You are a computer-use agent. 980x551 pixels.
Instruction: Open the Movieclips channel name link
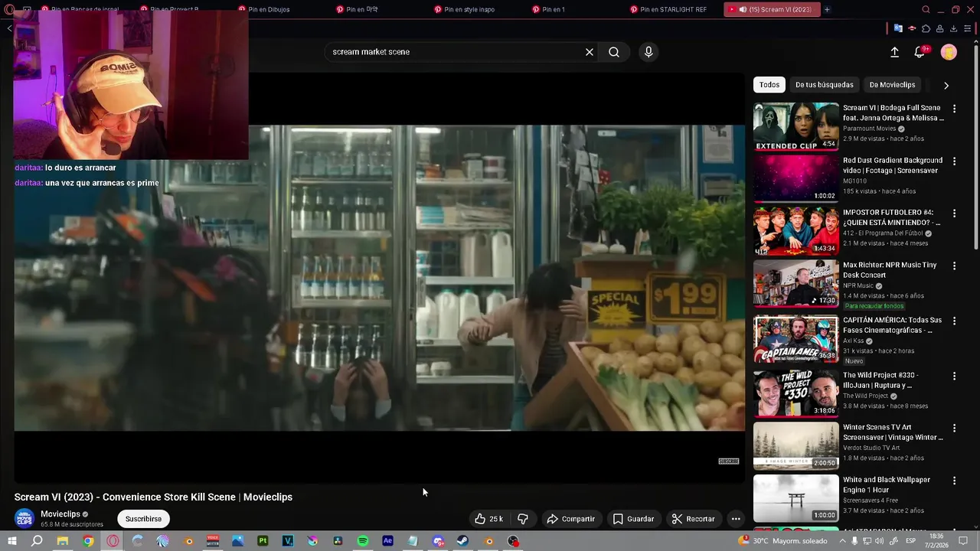(60, 514)
